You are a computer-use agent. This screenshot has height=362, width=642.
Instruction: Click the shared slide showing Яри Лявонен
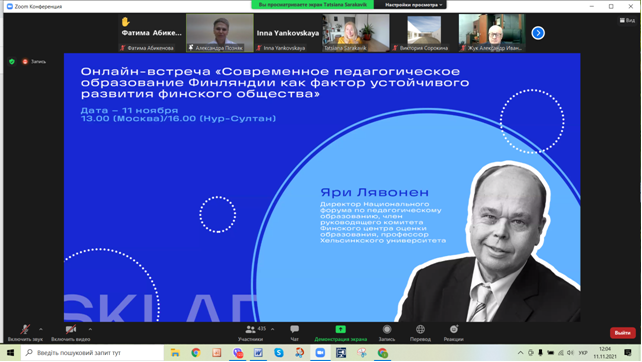pyautogui.click(x=322, y=188)
